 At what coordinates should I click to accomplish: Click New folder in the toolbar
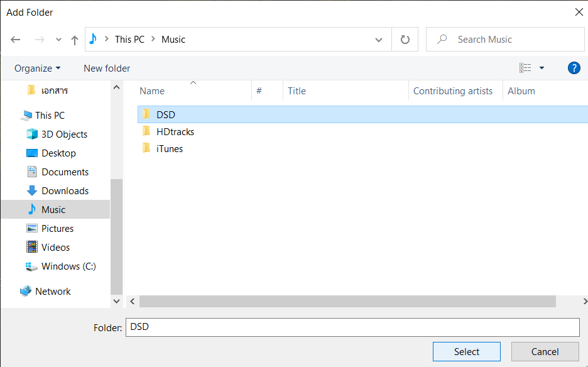107,68
